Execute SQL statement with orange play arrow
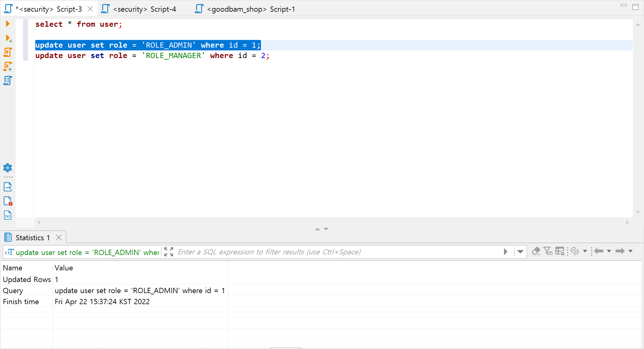Image resolution: width=644 pixels, height=349 pixels. click(8, 24)
